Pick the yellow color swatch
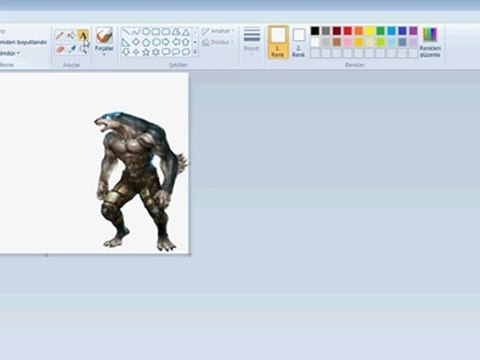480x360 pixels. pos(370,31)
